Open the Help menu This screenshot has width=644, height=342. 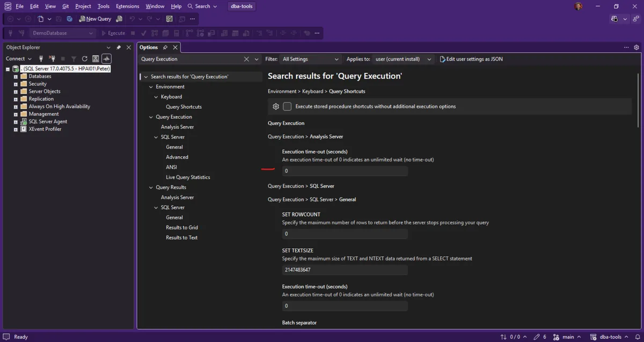point(176,6)
